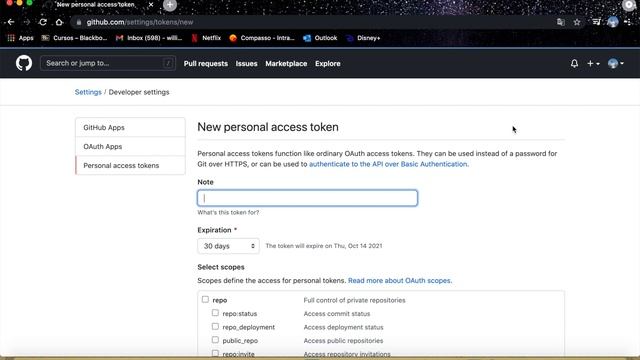
Task: Open the plus create-new menu
Action: coord(593,63)
